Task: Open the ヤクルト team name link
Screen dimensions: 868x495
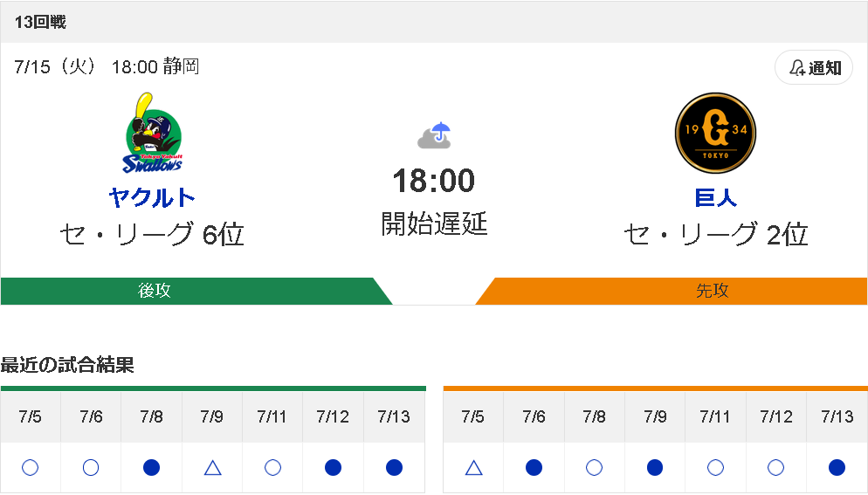Action: pyautogui.click(x=152, y=197)
